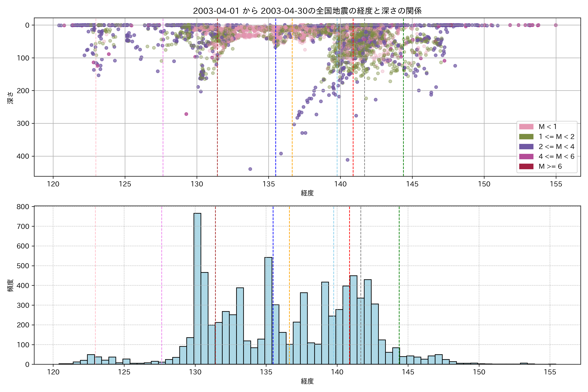Click the 800 tick label on the histogram axis
This screenshot has width=588, height=392.
(x=23, y=207)
